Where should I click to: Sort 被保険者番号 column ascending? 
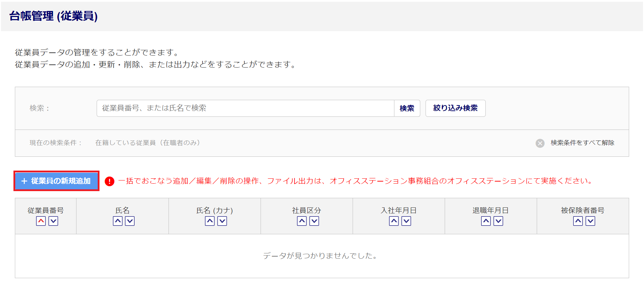[578, 221]
